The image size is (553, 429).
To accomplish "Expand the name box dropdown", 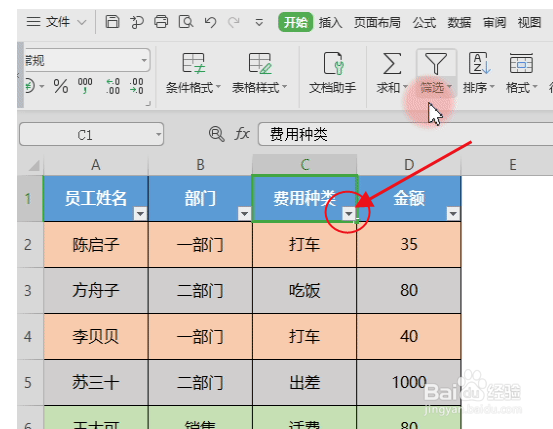I will tap(158, 134).
